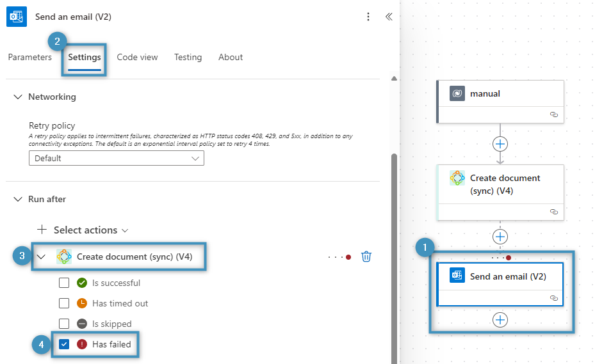Click the scrollbar up arrow
This screenshot has height=364, width=595.
pyautogui.click(x=395, y=79)
